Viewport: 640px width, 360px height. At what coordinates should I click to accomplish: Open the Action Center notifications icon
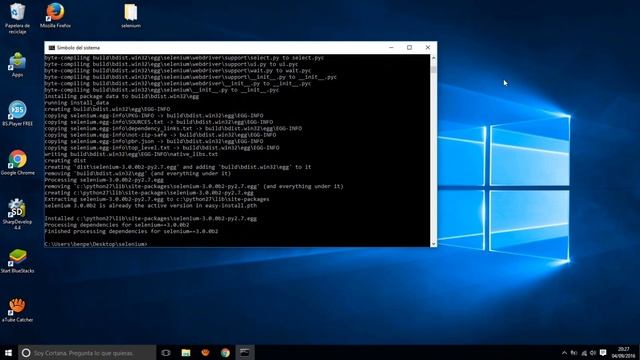(x=603, y=353)
